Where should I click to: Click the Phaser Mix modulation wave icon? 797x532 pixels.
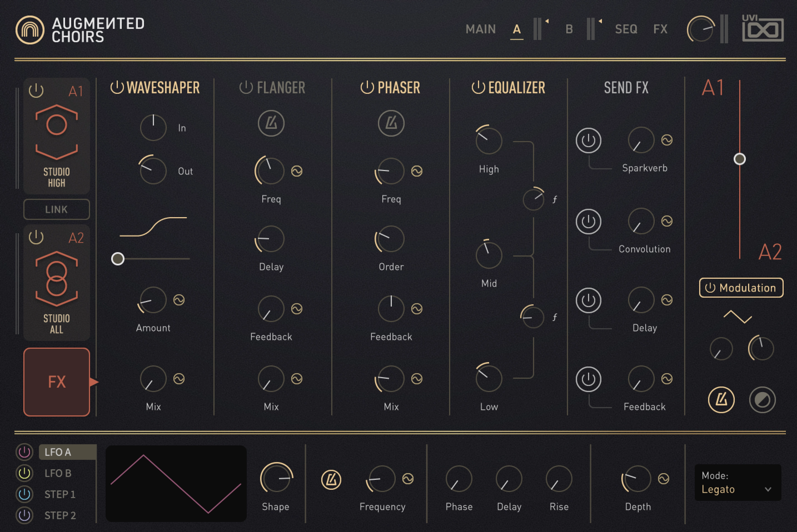pyautogui.click(x=417, y=379)
